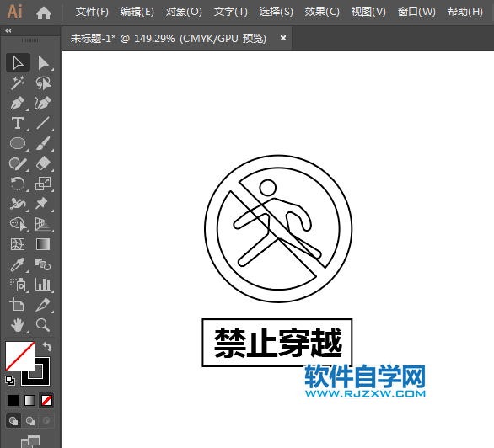Viewport: 494px width, 448px height.
Task: Enable Draw Normal mode
Action: (x=13, y=420)
